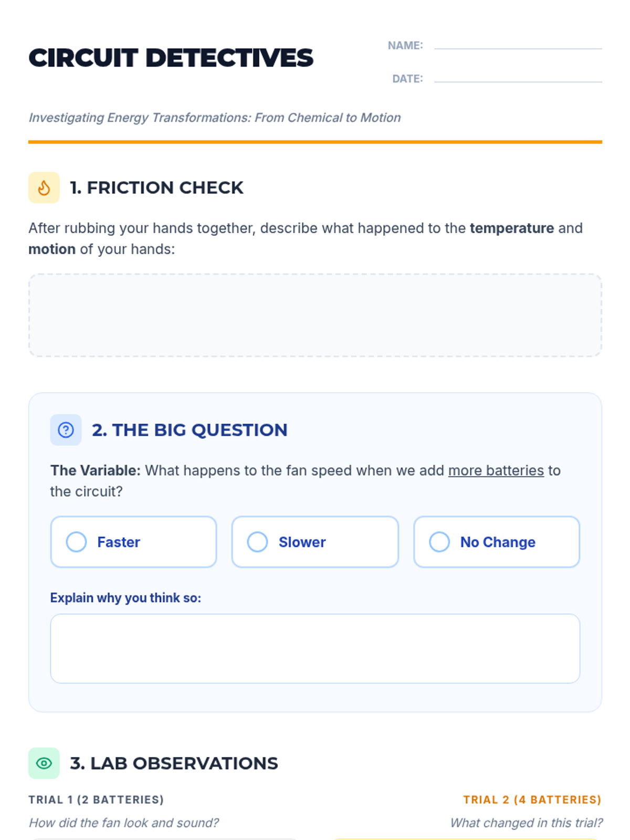The width and height of the screenshot is (630, 840).
Task: Focus the dashed friction description box
Action: click(x=315, y=315)
